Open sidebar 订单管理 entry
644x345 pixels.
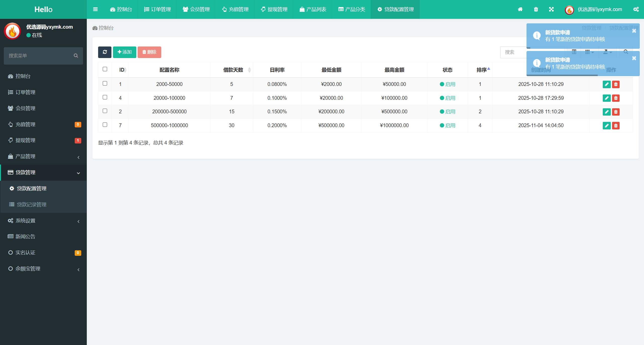[x=43, y=92]
